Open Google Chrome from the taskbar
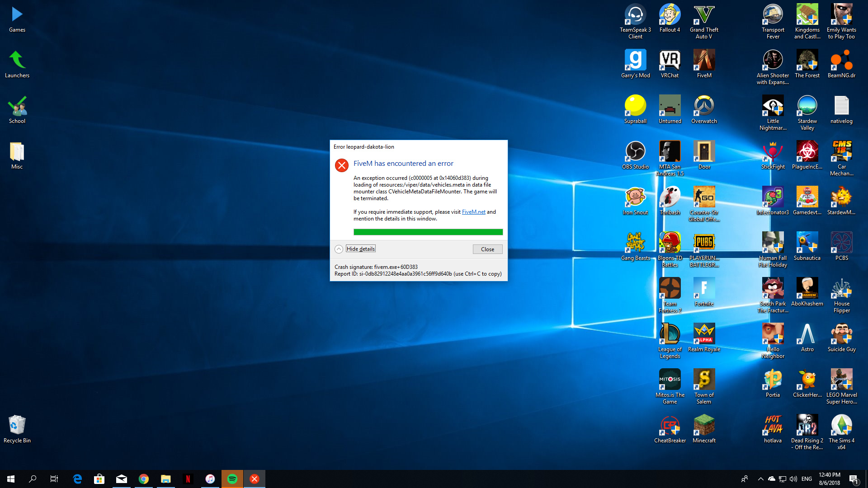This screenshot has width=868, height=488. click(x=144, y=479)
